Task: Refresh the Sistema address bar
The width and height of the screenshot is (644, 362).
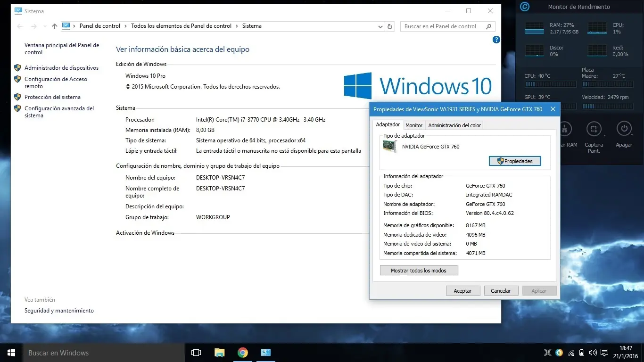Action: tap(390, 27)
